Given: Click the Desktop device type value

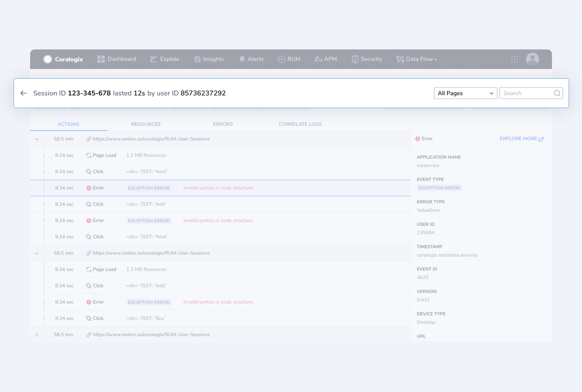Looking at the screenshot, I should click(x=426, y=322).
